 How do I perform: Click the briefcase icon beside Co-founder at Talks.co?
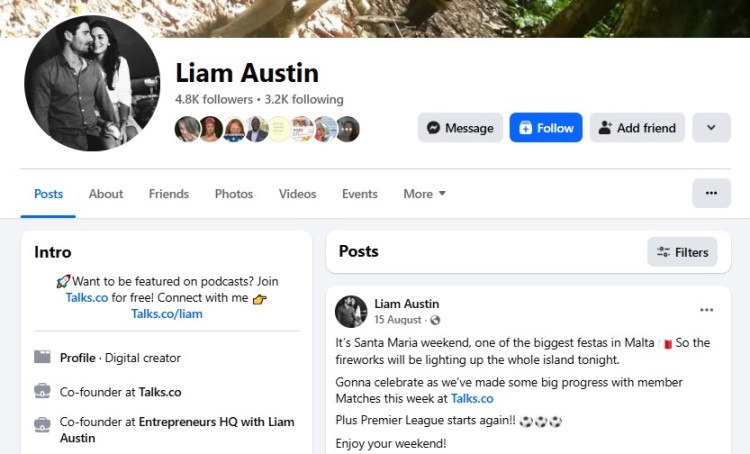pos(42,391)
